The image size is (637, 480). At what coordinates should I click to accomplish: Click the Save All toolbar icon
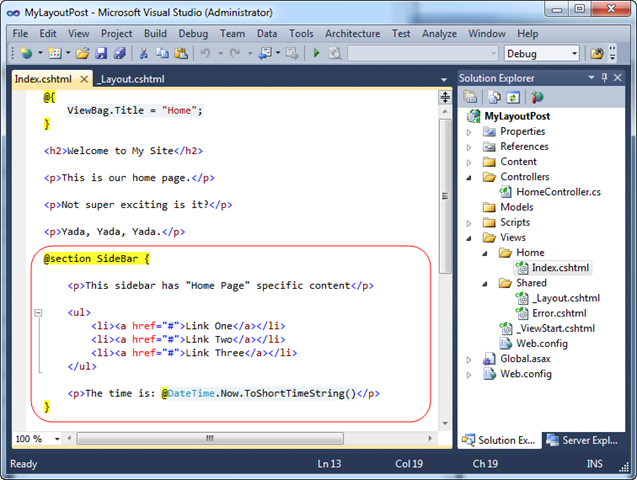(120, 53)
